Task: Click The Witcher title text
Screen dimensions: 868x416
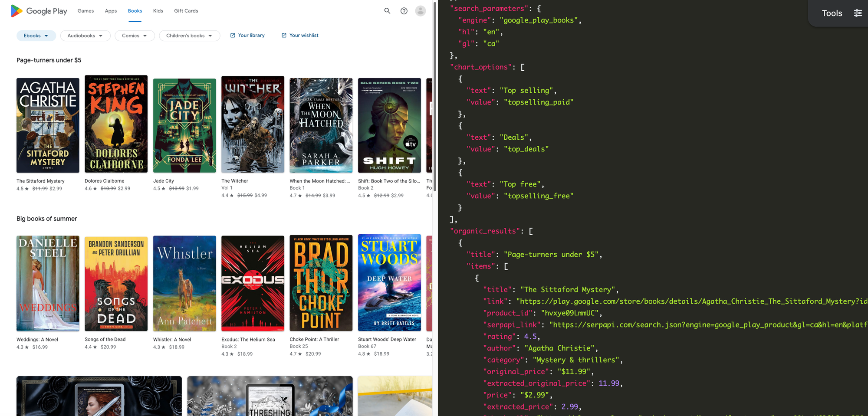Action: [x=235, y=181]
